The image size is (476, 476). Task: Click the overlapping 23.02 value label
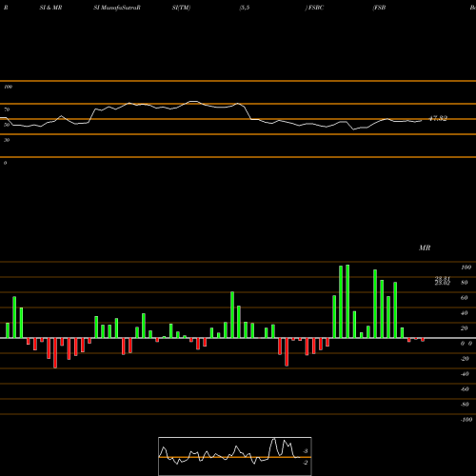pos(443,283)
